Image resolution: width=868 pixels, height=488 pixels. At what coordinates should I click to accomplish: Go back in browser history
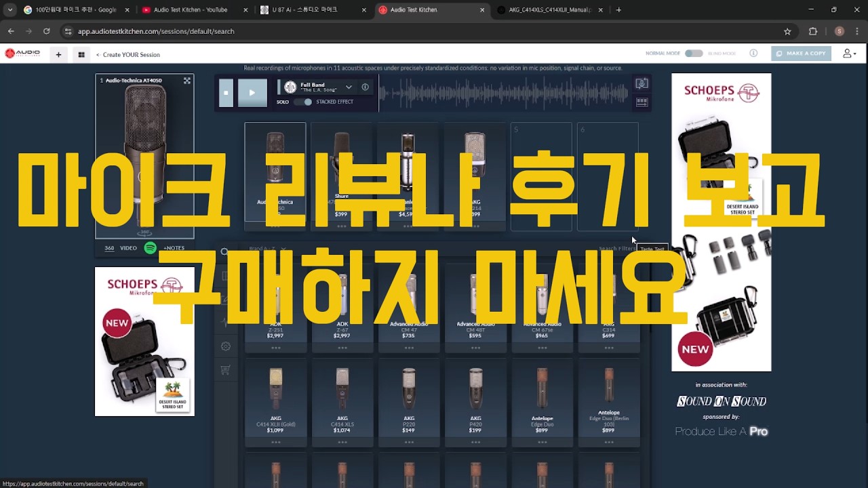click(11, 31)
